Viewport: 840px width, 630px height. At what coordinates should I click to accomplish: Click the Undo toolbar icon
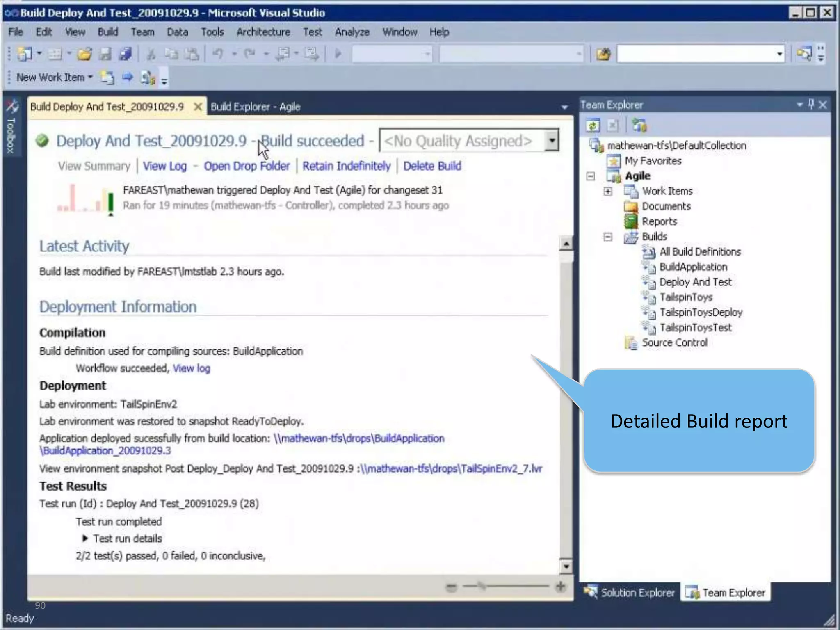pyautogui.click(x=218, y=54)
